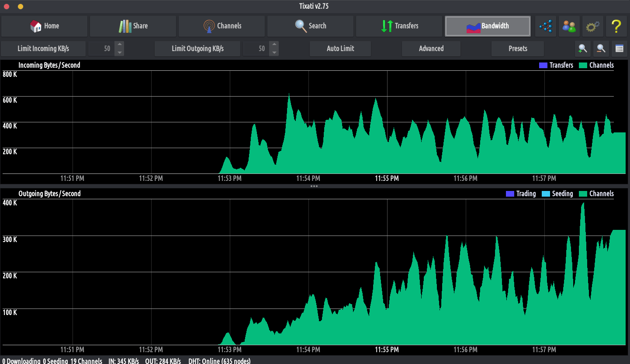
Task: Click the '400 K' outgoing axis label
Action: tap(10, 203)
